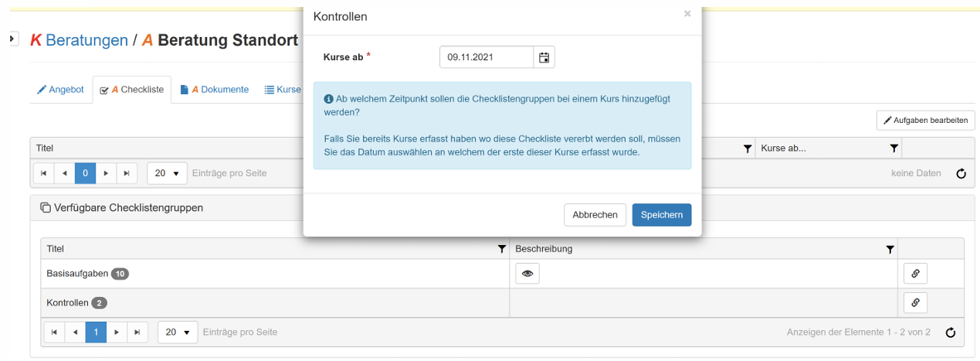The height and width of the screenshot is (361, 980).
Task: Click the Kurse ab date field
Action: click(x=487, y=57)
